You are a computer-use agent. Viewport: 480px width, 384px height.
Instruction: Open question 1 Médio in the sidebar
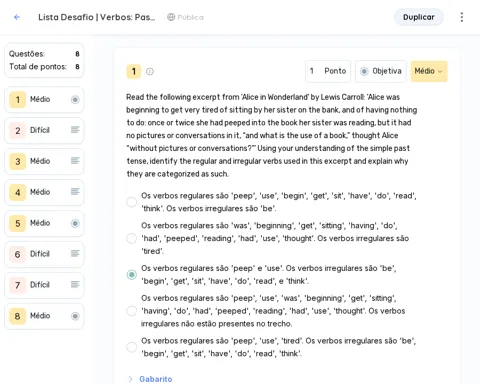coord(44,99)
